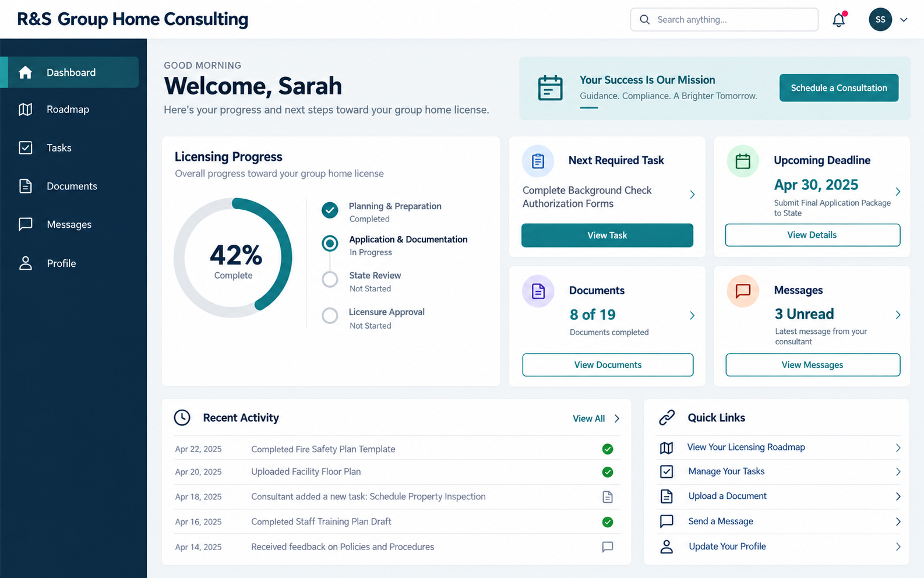This screenshot has width=924, height=578.
Task: Click the View Task button
Action: coord(607,235)
